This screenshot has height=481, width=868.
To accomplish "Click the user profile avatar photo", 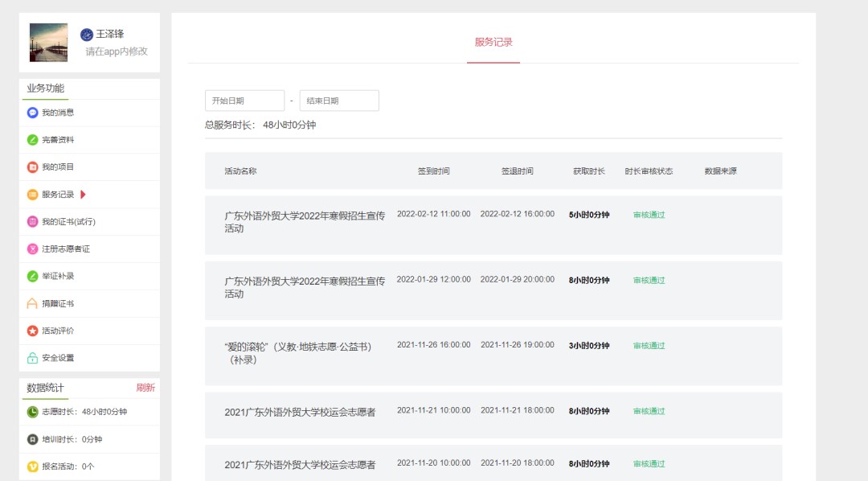I will 49,43.
